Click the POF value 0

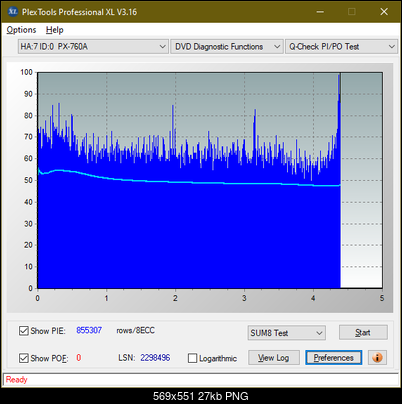(79, 358)
